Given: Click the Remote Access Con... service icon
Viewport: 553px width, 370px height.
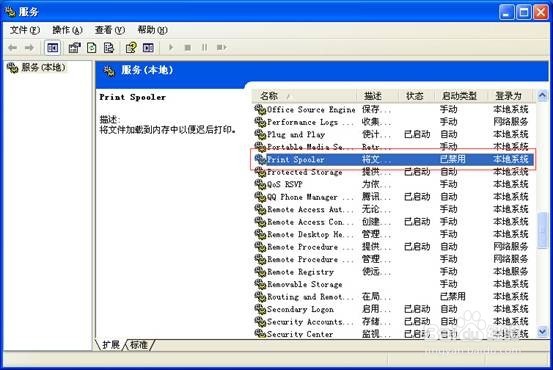Looking at the screenshot, I should 260,222.
